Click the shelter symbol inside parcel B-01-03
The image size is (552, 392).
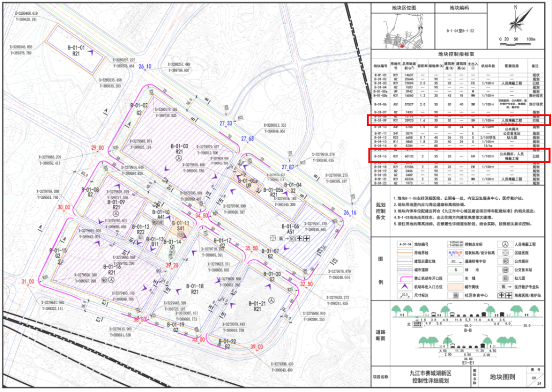pos(179,158)
